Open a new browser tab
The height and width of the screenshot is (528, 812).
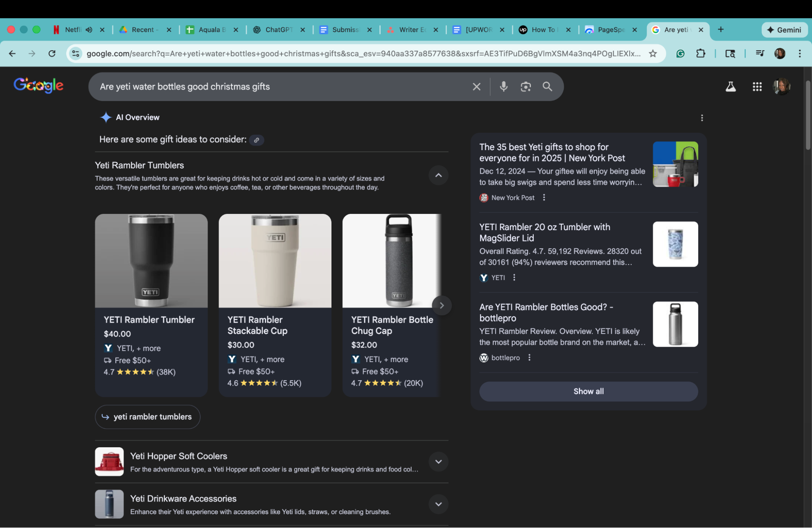721,30
